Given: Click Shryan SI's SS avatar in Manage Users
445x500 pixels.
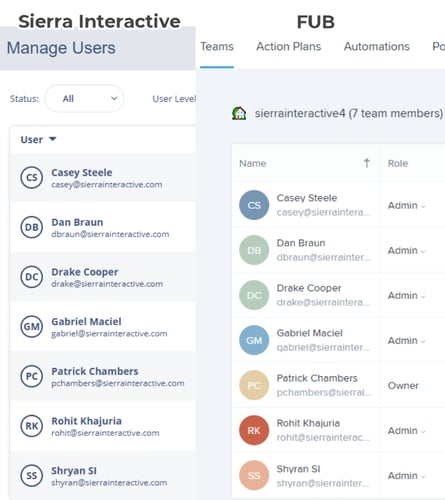Looking at the screenshot, I should click(x=32, y=475).
